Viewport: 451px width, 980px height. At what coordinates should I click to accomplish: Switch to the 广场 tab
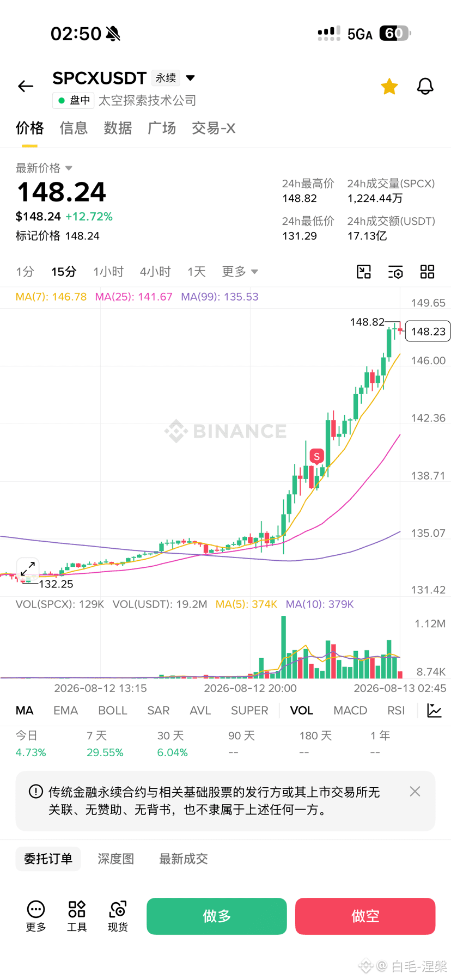(162, 128)
